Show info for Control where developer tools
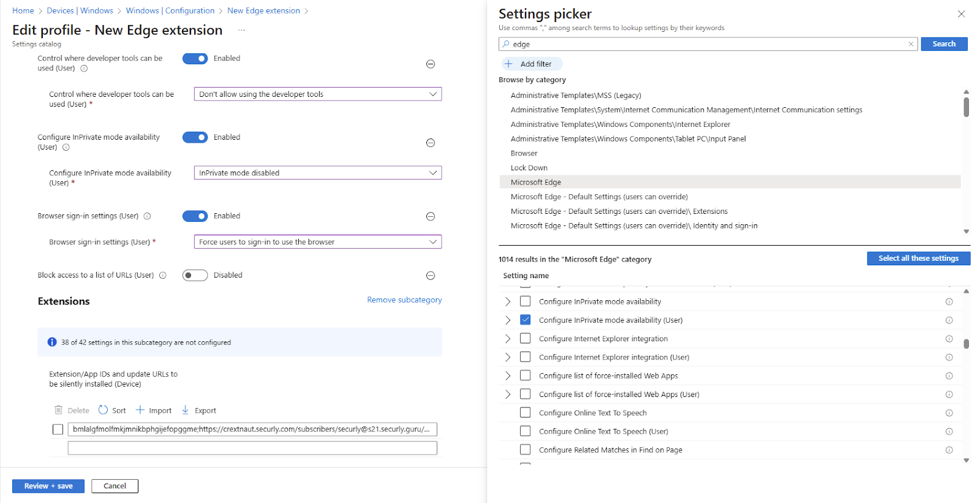Screen dimensions: 980x503 tap(84, 69)
